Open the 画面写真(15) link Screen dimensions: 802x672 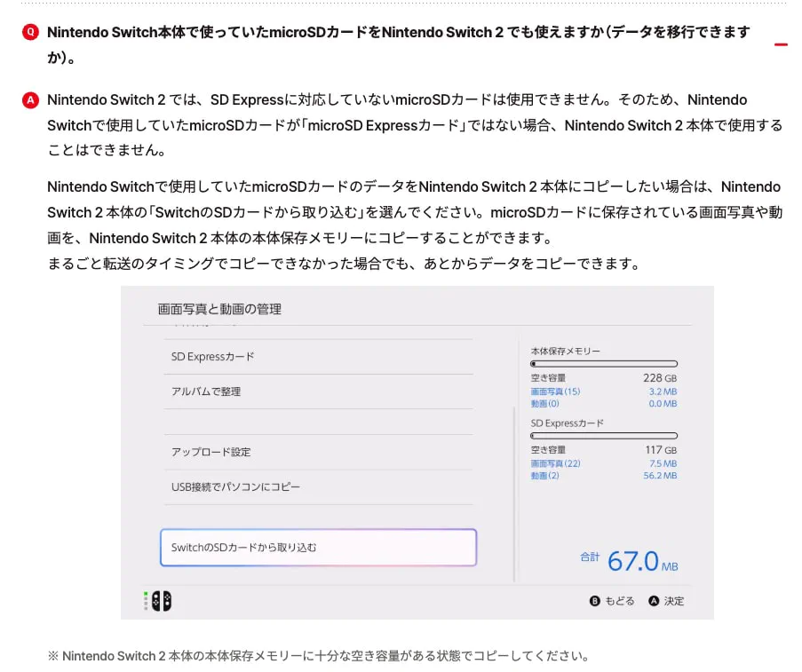coord(554,391)
